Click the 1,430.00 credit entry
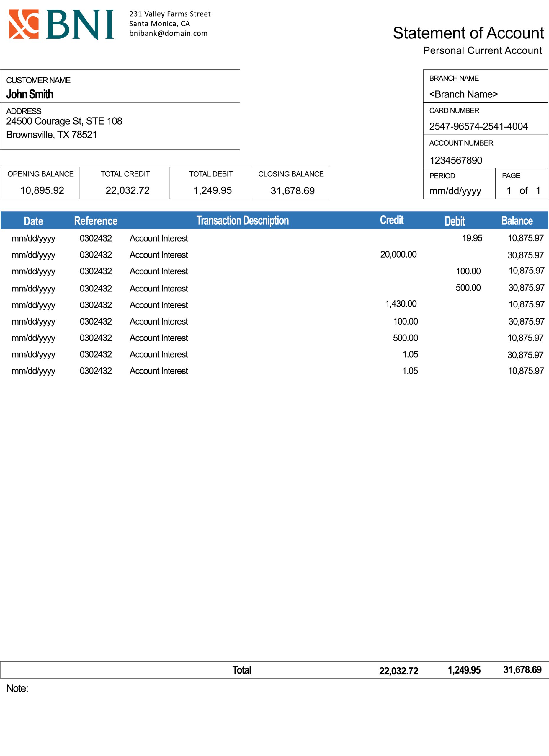549x756 pixels. point(401,304)
